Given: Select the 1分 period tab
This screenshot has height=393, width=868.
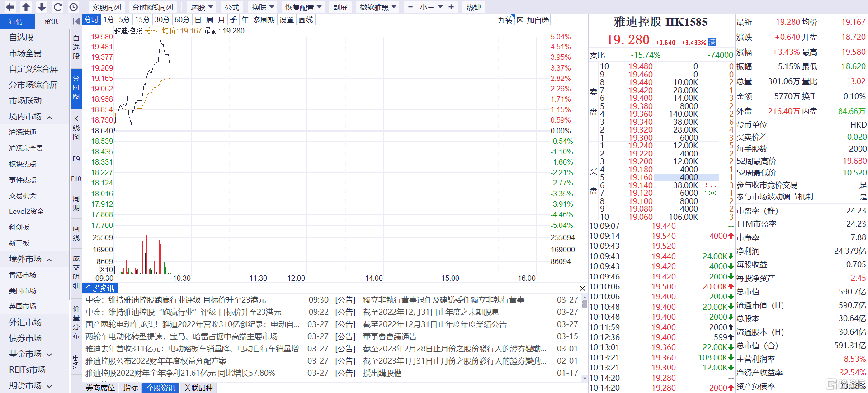Looking at the screenshot, I should pyautogui.click(x=108, y=20).
